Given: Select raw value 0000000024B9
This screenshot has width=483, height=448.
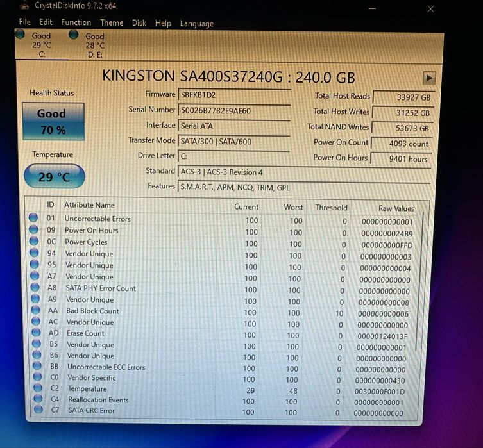Looking at the screenshot, I should [x=387, y=233].
